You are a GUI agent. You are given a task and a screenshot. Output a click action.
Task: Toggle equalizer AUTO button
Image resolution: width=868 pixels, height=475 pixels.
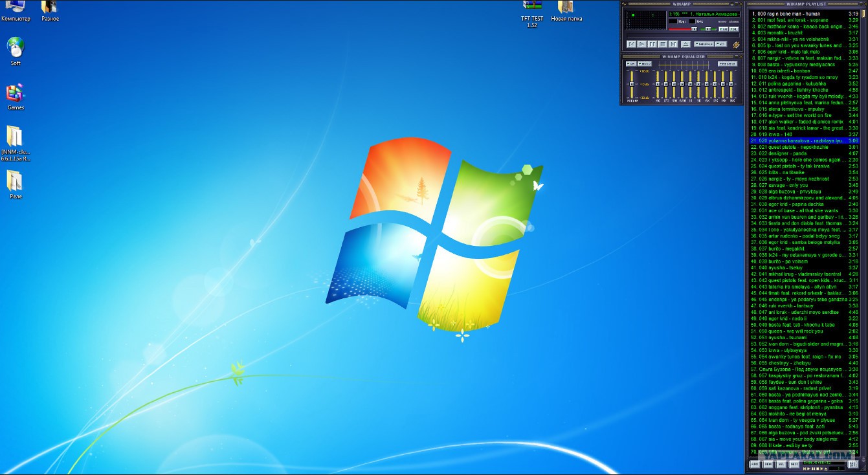pos(645,64)
